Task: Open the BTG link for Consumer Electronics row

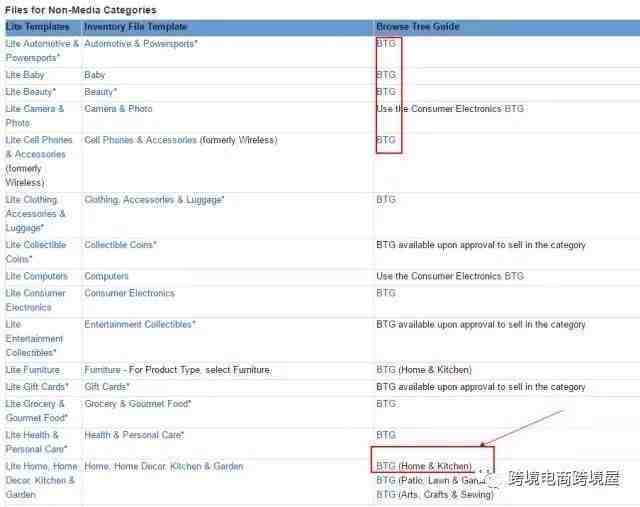Action: [x=386, y=293]
